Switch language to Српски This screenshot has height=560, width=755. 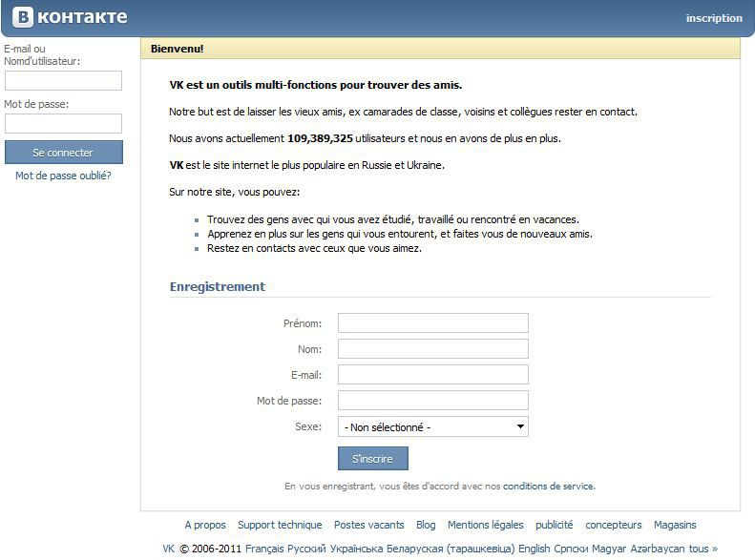[x=571, y=549]
